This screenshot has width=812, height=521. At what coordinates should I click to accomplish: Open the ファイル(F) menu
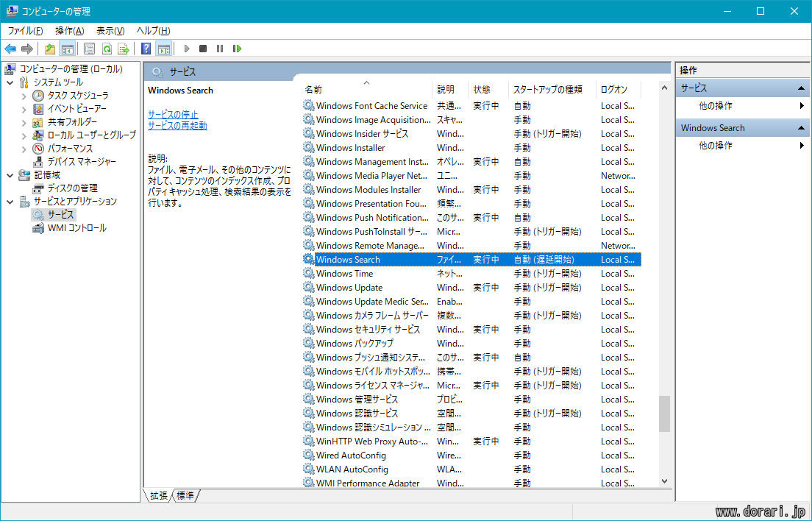pyautogui.click(x=25, y=31)
